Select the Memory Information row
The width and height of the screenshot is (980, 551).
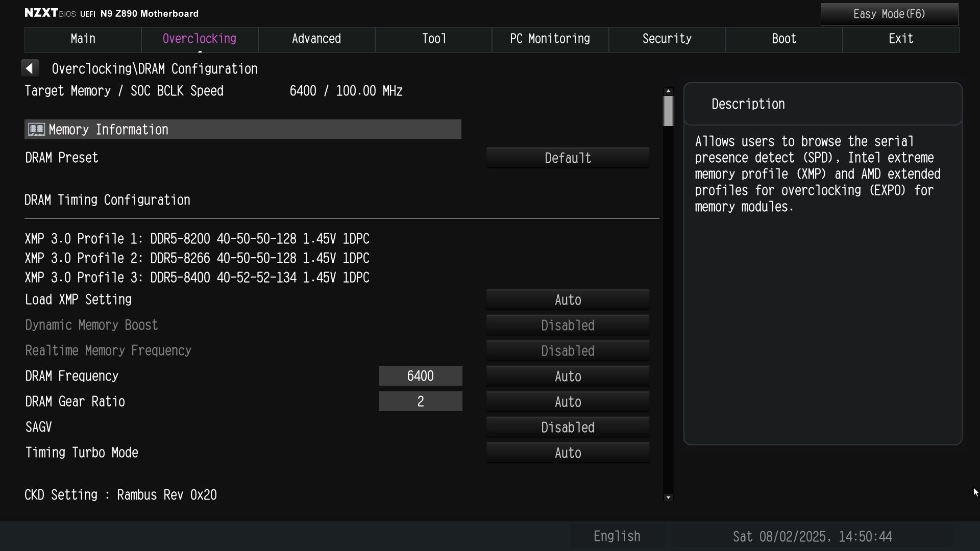(243, 130)
